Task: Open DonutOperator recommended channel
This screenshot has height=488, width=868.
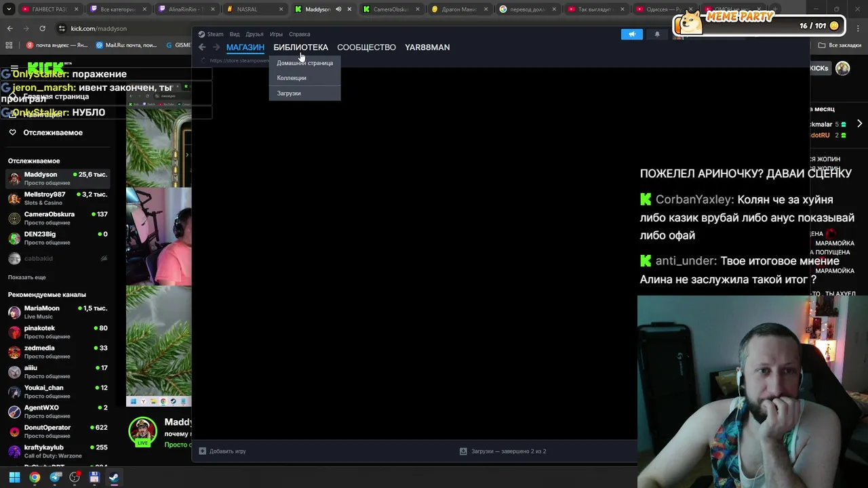Action: coord(59,431)
